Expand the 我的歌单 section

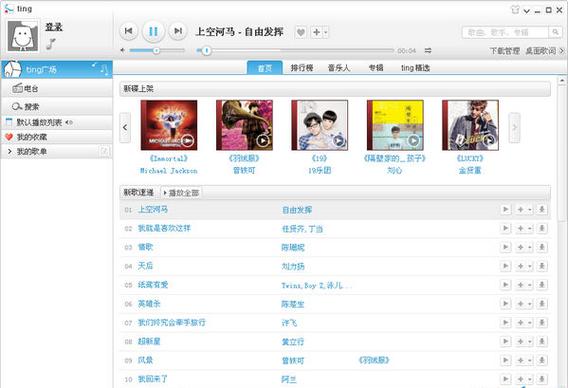[x=10, y=151]
